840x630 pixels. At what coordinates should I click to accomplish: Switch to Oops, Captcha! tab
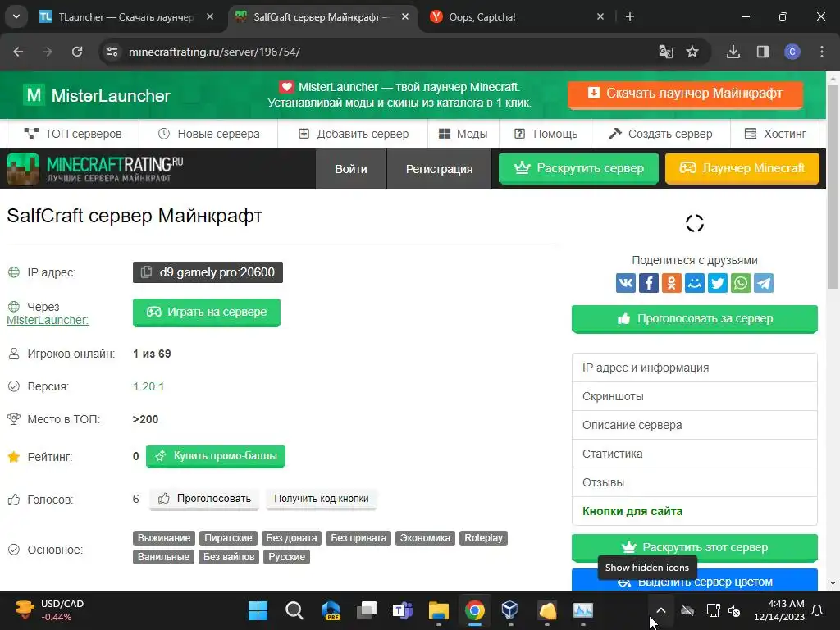[x=517, y=17]
